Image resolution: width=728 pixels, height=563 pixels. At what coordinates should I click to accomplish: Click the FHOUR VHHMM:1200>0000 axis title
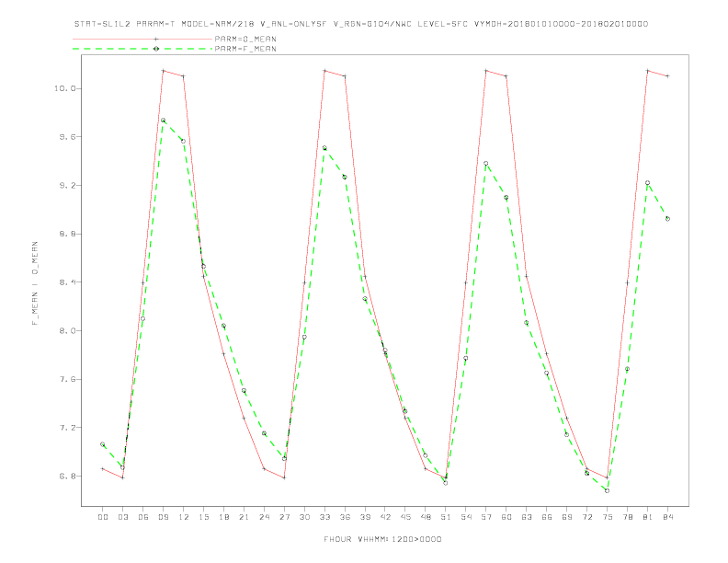click(x=382, y=539)
